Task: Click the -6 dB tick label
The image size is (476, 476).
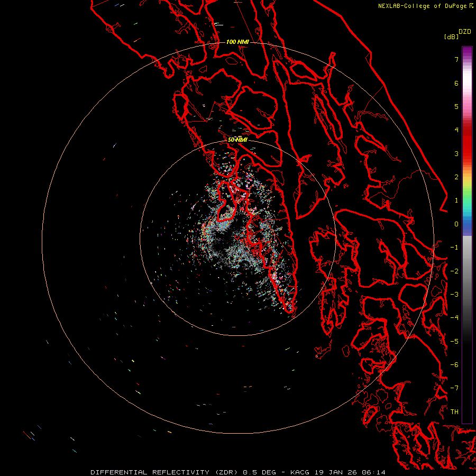Action: click(454, 365)
